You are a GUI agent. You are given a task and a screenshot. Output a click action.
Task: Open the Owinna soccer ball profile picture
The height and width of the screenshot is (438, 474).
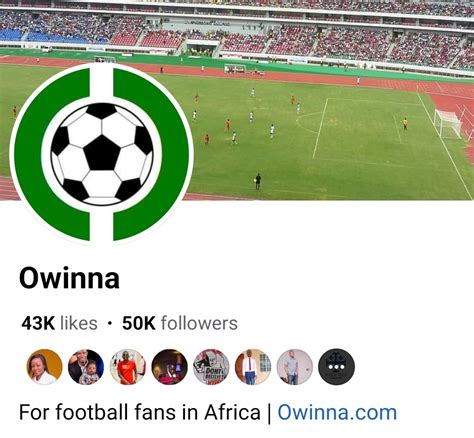101,154
